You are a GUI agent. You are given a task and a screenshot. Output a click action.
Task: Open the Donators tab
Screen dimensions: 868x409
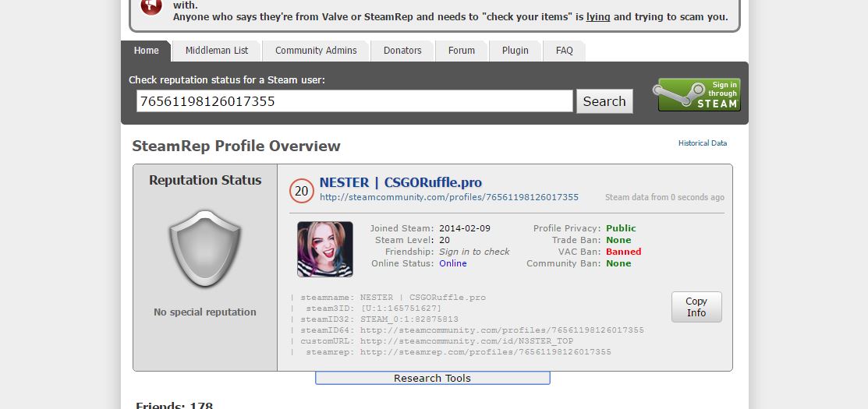point(402,51)
